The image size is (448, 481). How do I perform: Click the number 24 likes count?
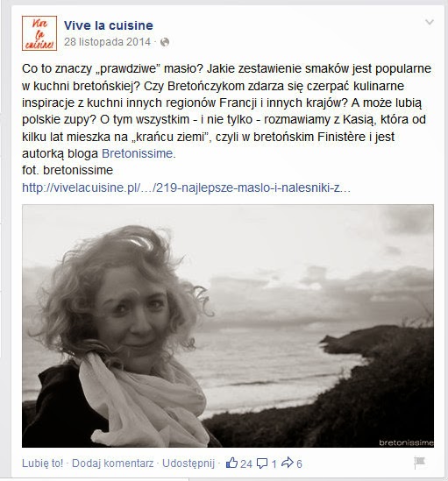246,463
